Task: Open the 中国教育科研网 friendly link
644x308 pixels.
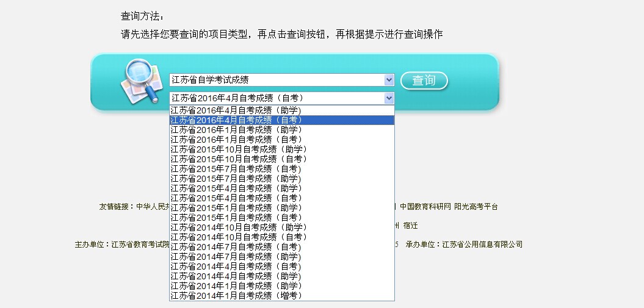Action: click(425, 207)
